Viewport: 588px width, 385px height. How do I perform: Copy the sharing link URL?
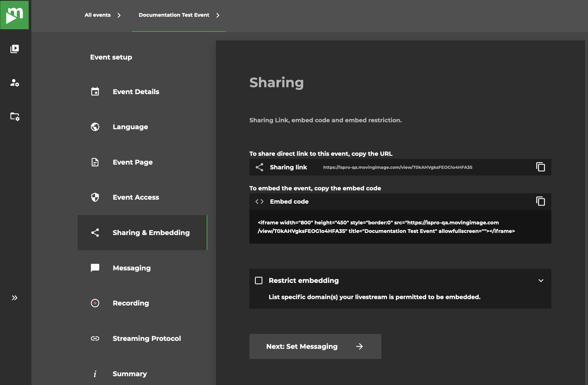pos(540,167)
